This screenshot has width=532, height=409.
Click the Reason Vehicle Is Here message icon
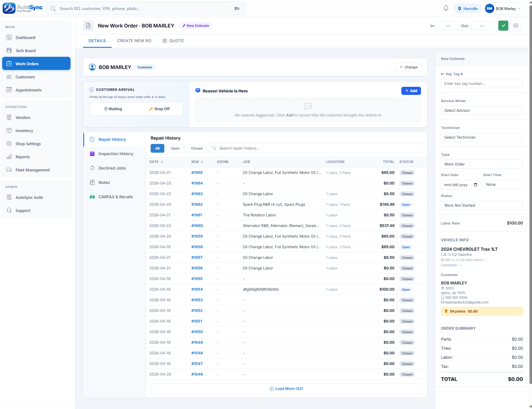pyautogui.click(x=198, y=91)
